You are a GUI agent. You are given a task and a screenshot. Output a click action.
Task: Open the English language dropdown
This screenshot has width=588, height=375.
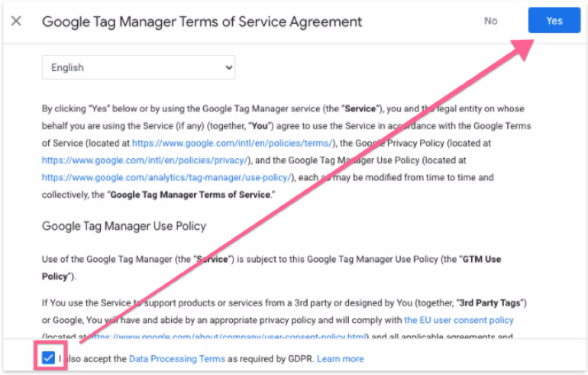138,68
